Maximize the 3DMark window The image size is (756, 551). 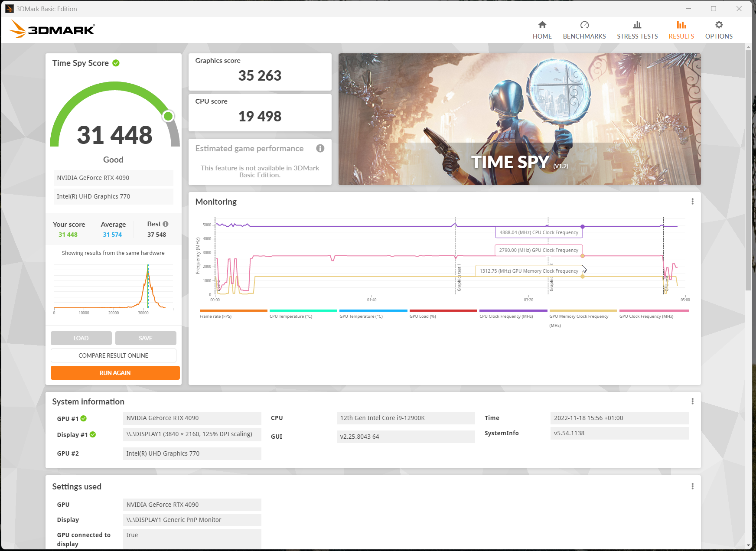coord(714,9)
